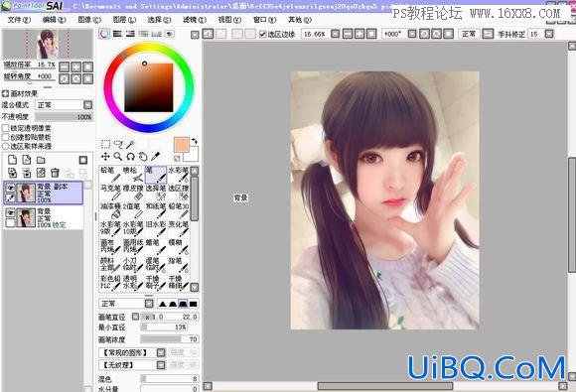Delete layer using the trash icon

tap(55, 173)
